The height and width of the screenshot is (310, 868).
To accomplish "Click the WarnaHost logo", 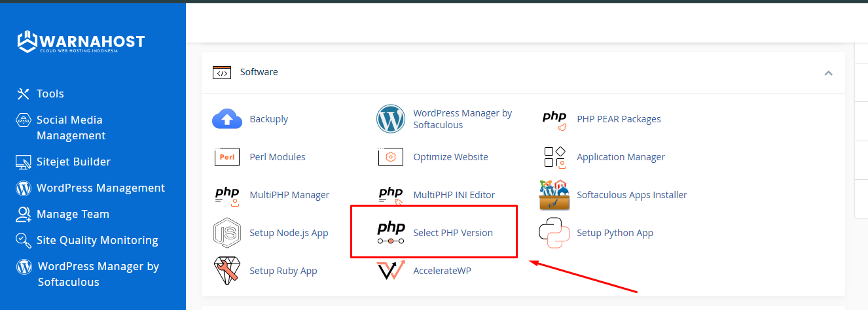I will pyautogui.click(x=81, y=43).
